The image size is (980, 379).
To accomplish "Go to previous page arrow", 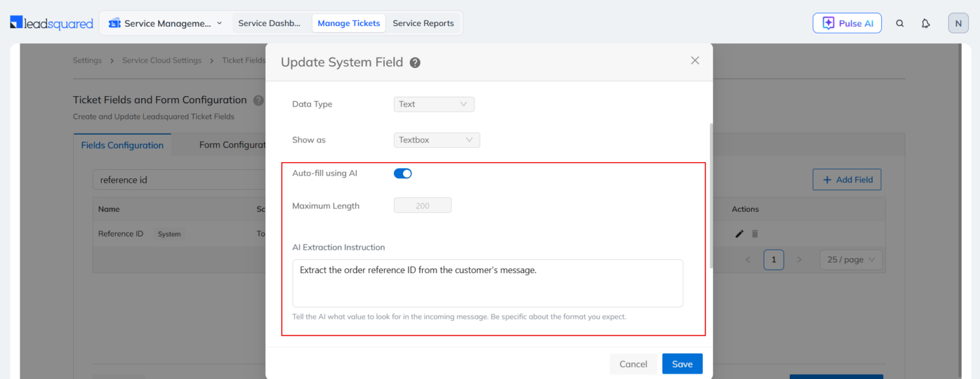I will pos(749,259).
